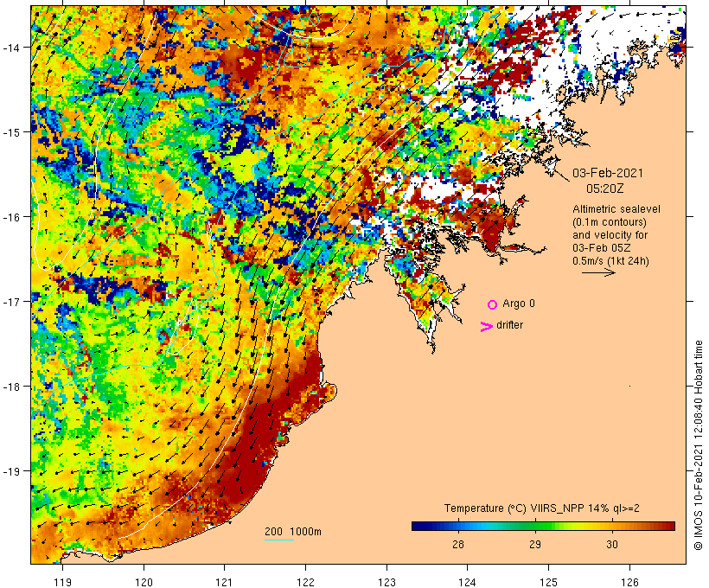Image resolution: width=709 pixels, height=588 pixels.
Task: Click the '(0.1m contours)' text
Action: 609,222
